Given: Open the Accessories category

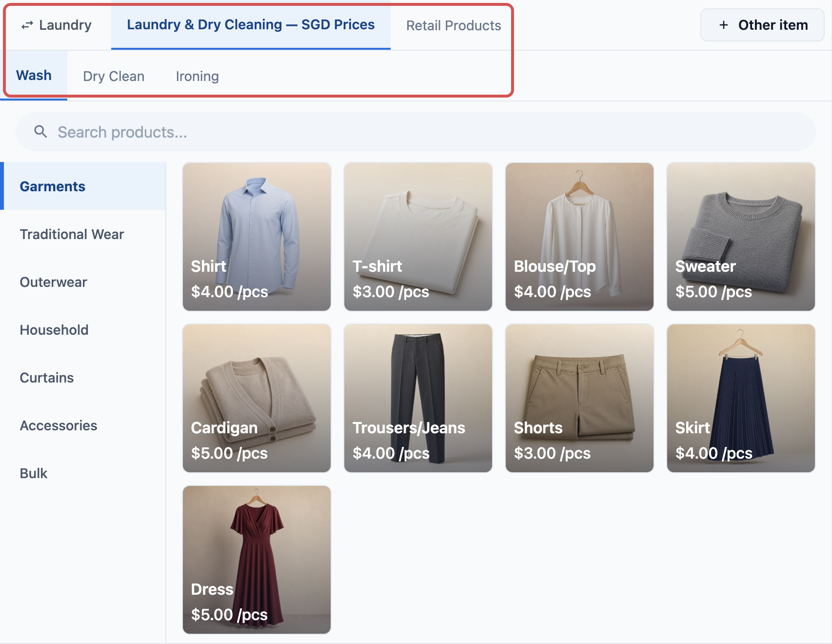Looking at the screenshot, I should point(83,425).
